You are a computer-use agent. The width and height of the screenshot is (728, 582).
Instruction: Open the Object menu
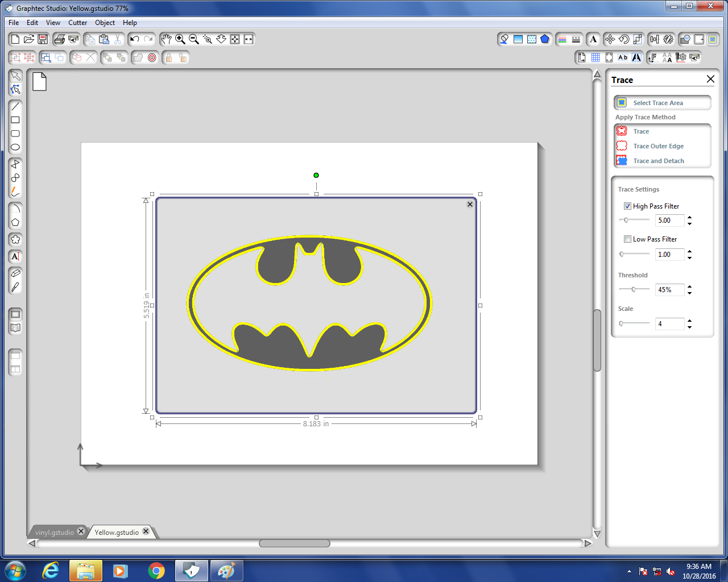(x=105, y=23)
